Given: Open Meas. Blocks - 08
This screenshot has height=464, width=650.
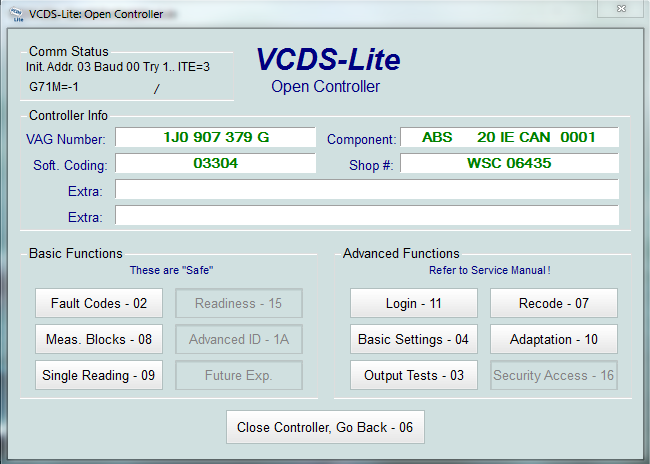Looking at the screenshot, I should pos(99,339).
